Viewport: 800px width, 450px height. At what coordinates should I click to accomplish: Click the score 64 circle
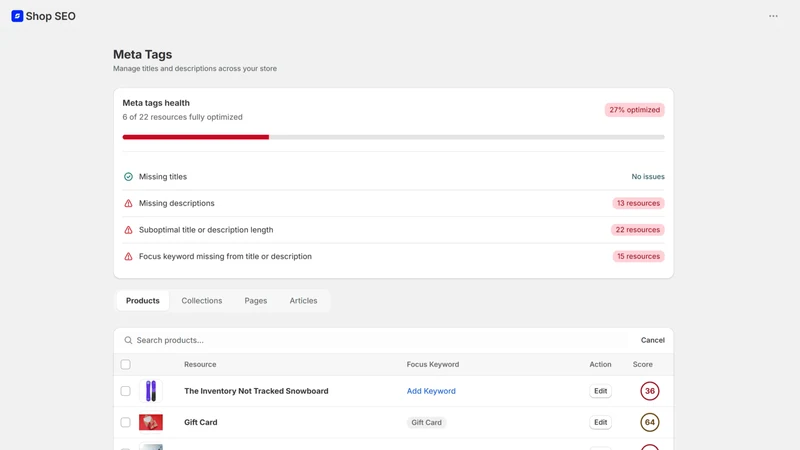pyautogui.click(x=649, y=422)
